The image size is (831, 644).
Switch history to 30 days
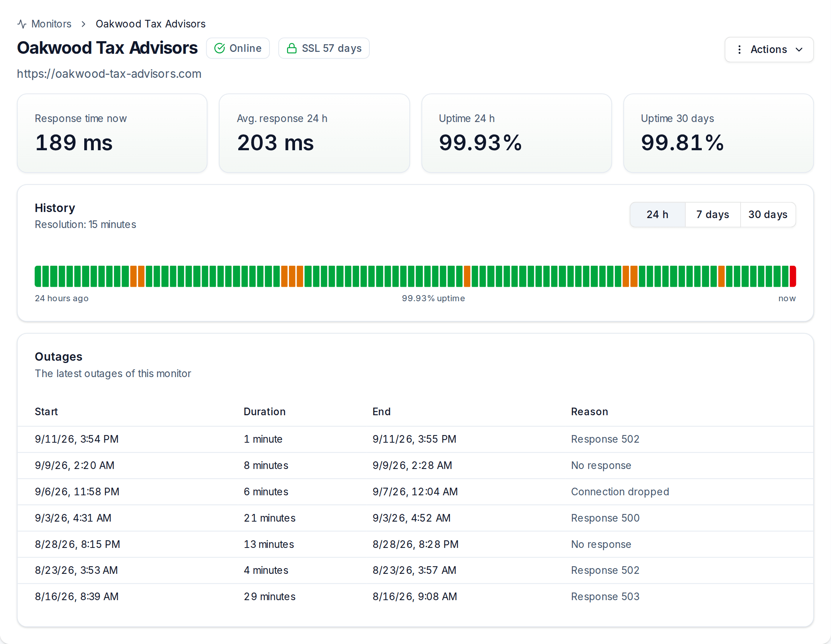pyautogui.click(x=768, y=215)
